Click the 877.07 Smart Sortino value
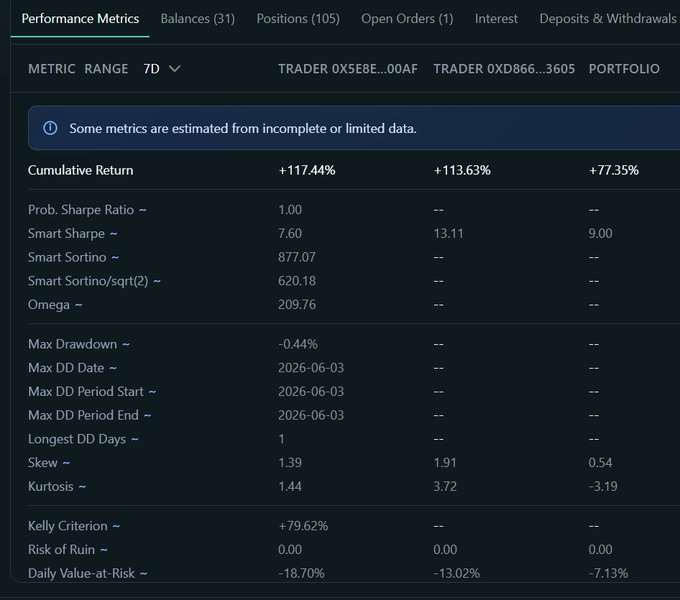 pos(297,258)
